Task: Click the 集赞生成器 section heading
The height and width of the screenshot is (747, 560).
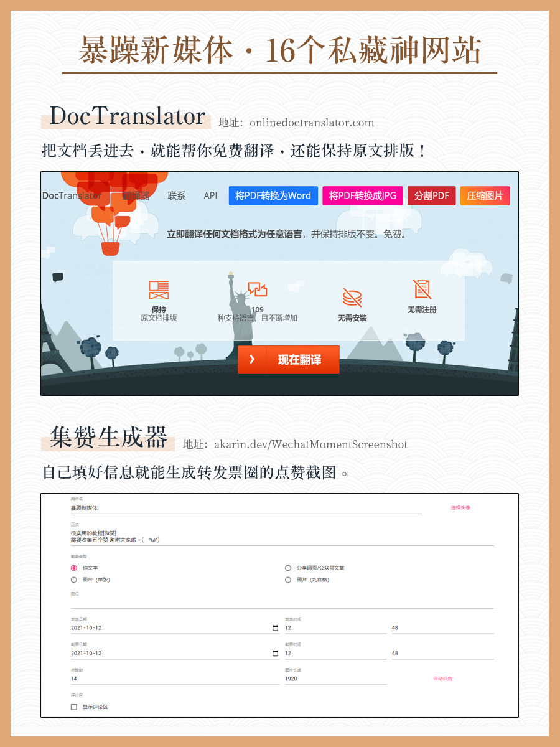Action: coord(109,436)
